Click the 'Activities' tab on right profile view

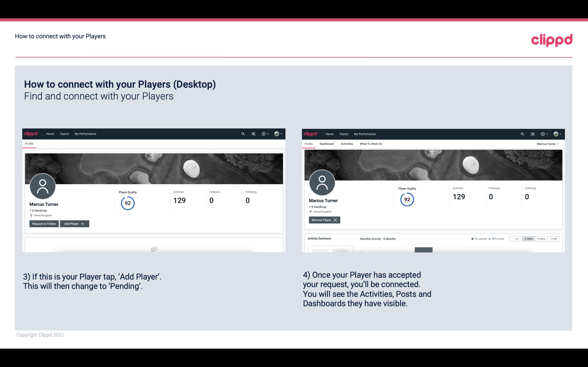click(347, 144)
